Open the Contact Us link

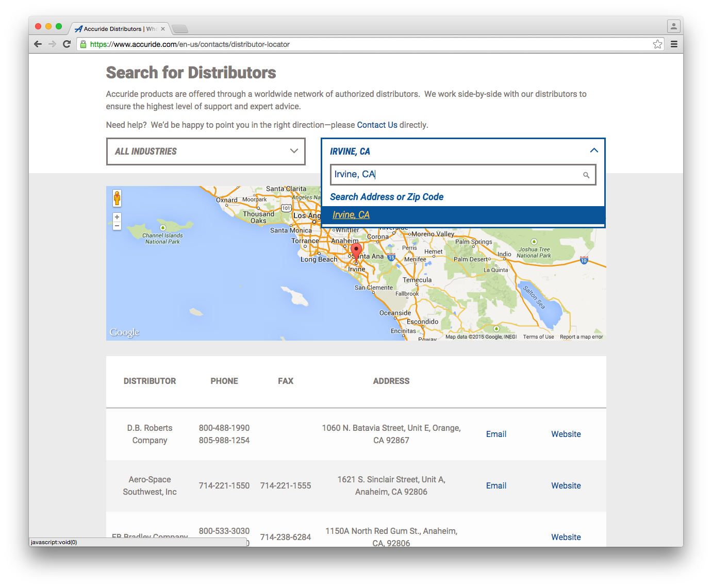(x=377, y=125)
